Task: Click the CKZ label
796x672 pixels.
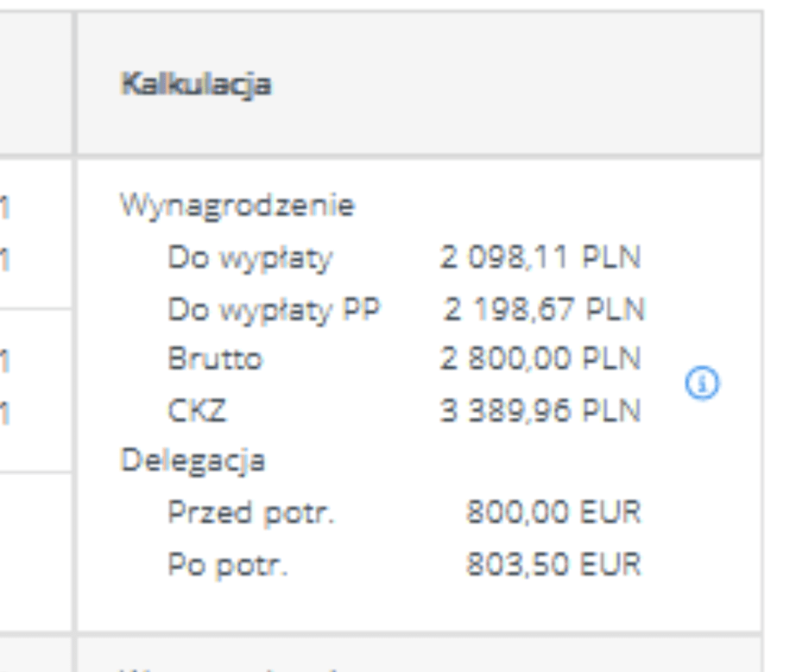Action: click(x=197, y=410)
